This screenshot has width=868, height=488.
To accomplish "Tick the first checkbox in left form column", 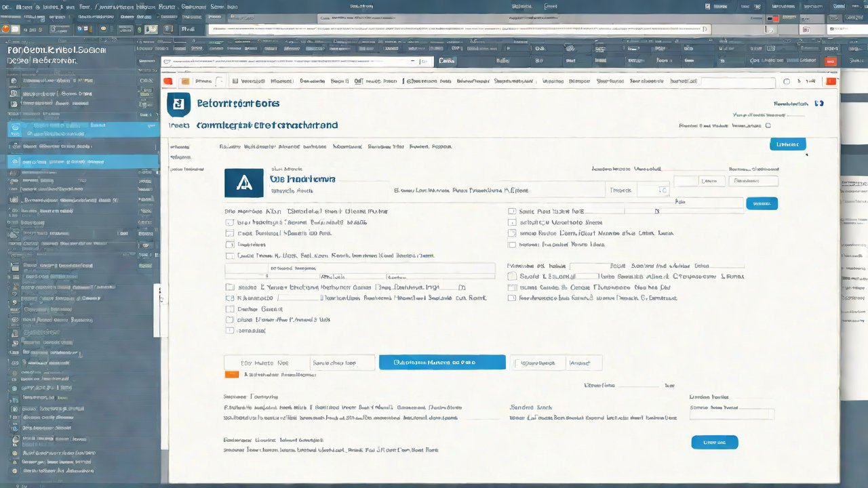I will click(x=230, y=222).
